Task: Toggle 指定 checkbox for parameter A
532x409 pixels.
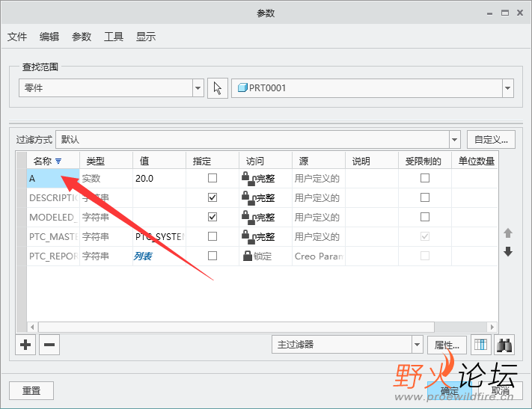Action: click(x=213, y=178)
